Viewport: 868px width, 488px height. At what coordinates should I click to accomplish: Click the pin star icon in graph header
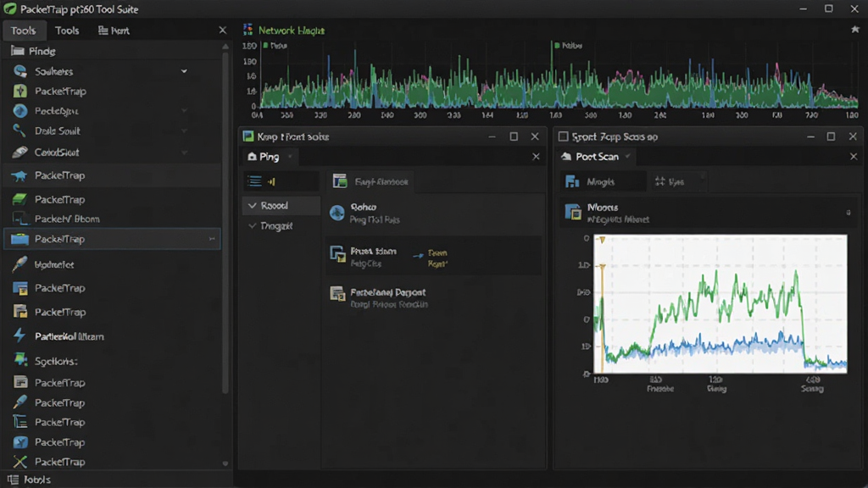[x=854, y=30]
